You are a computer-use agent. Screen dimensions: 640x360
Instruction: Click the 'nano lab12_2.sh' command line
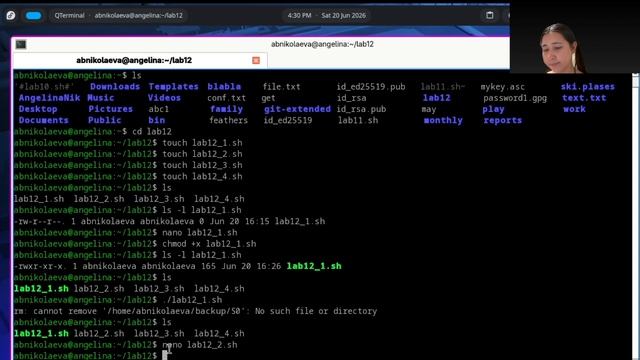pyautogui.click(x=200, y=345)
